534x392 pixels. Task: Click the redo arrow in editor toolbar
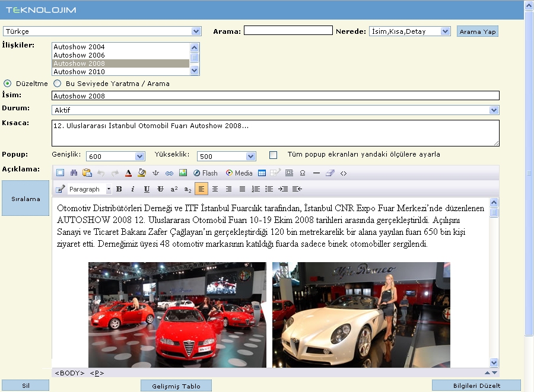tap(115, 173)
